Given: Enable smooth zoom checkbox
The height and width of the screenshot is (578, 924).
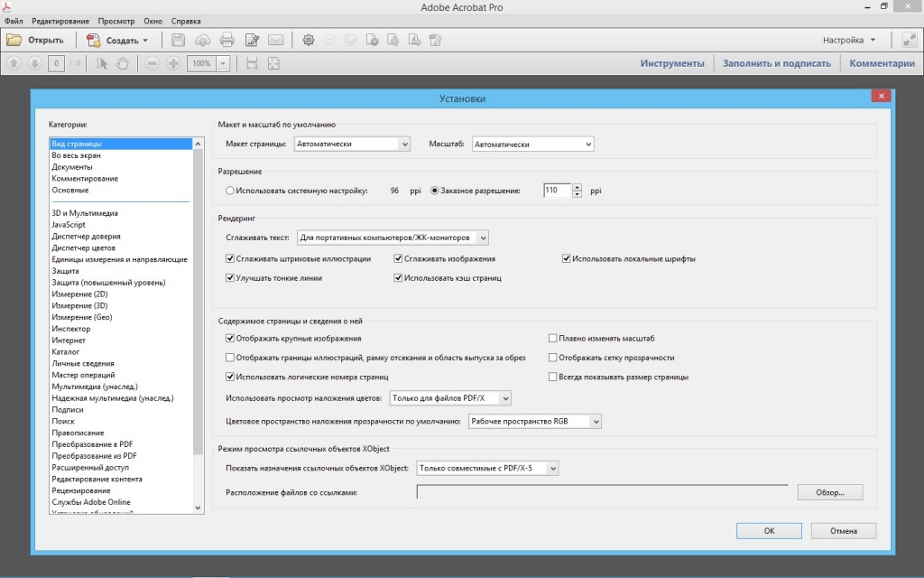Looking at the screenshot, I should click(553, 339).
